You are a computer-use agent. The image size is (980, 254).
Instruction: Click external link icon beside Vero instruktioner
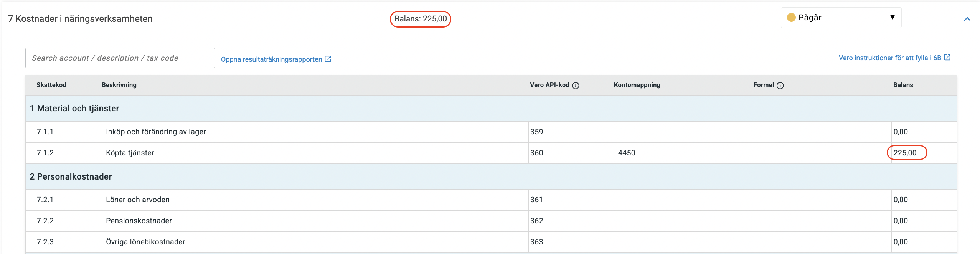point(947,58)
